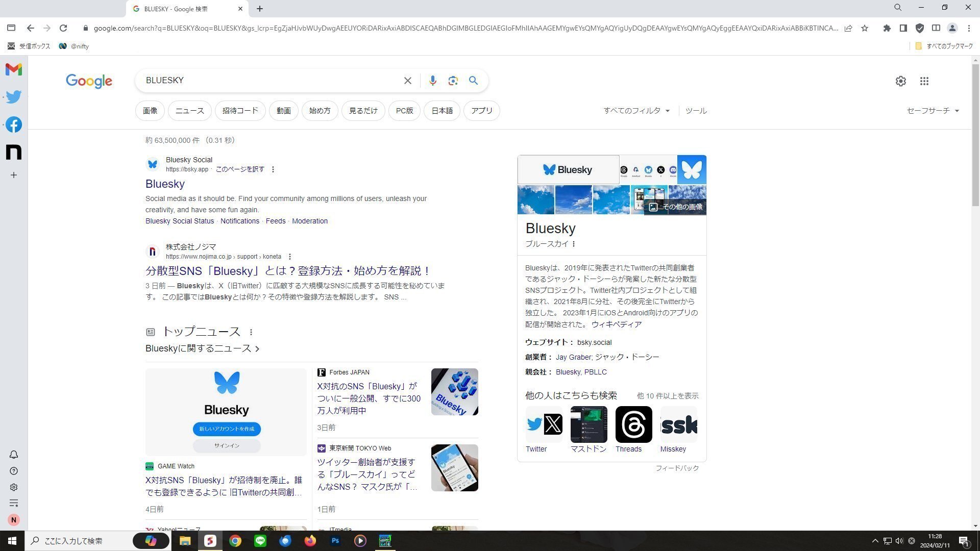This screenshot has width=980, height=551.
Task: Open notifications bell in the lower sidebar
Action: click(14, 454)
